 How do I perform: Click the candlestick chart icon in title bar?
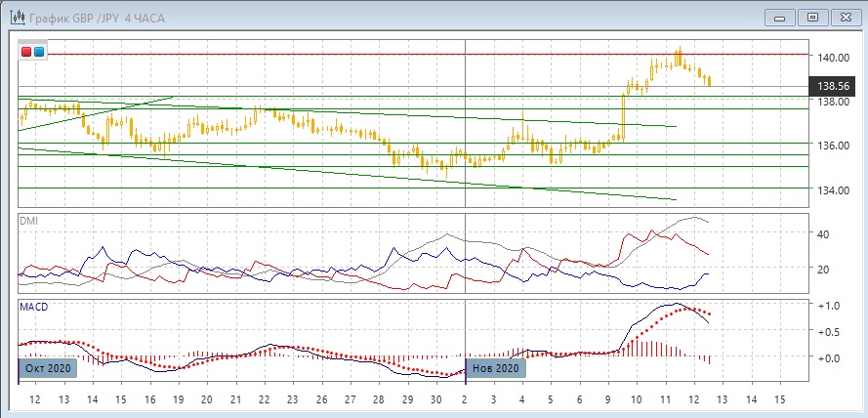click(13, 18)
